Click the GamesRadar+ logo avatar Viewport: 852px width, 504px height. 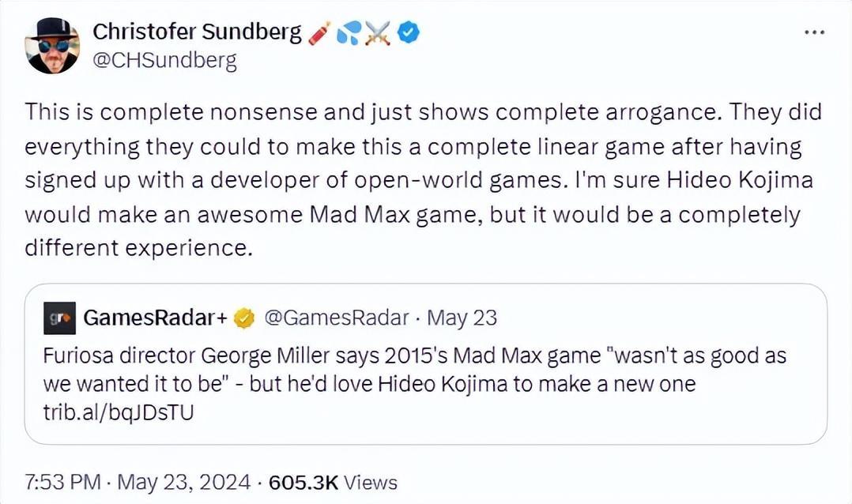(59, 318)
